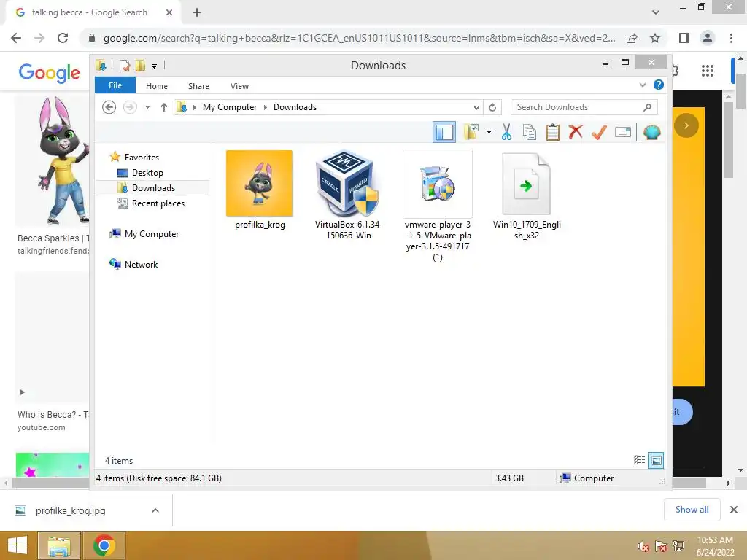Expand the breadcrumb arrow after My Computer

pos(266,108)
